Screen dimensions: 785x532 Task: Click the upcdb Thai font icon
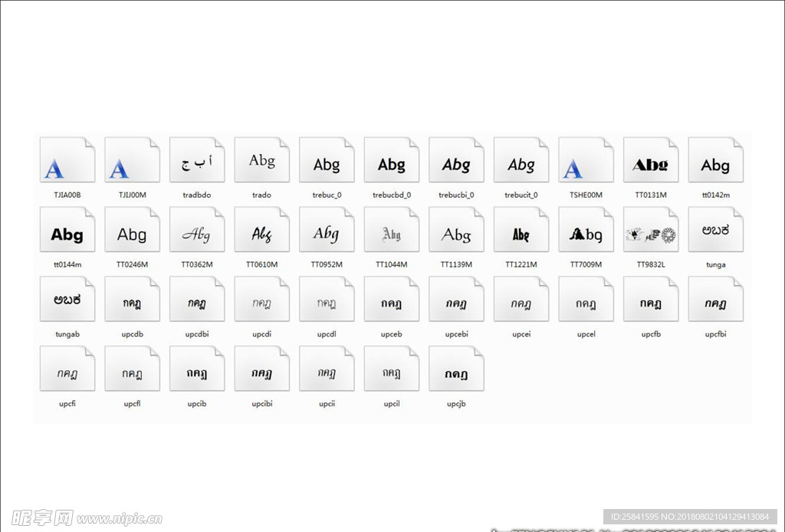[x=132, y=300]
